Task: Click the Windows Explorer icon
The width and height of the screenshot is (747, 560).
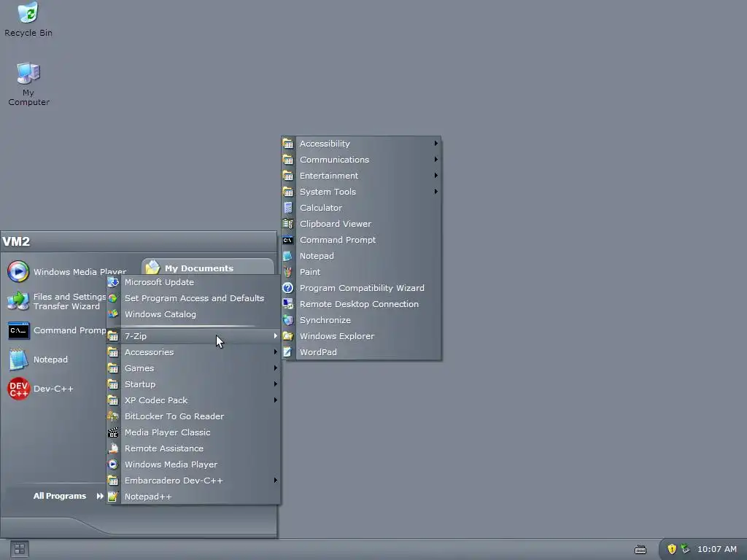Action: pos(287,336)
